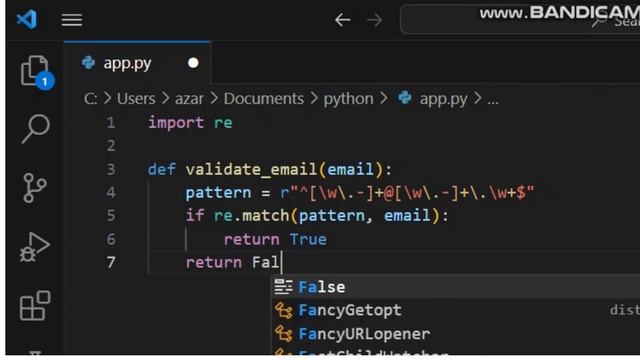Click the 'pattern' variable on line 4
This screenshot has width=640, height=360.
(218, 193)
